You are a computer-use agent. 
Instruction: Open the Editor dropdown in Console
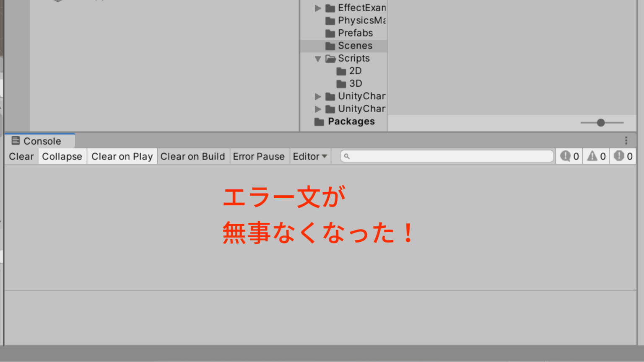click(x=310, y=156)
